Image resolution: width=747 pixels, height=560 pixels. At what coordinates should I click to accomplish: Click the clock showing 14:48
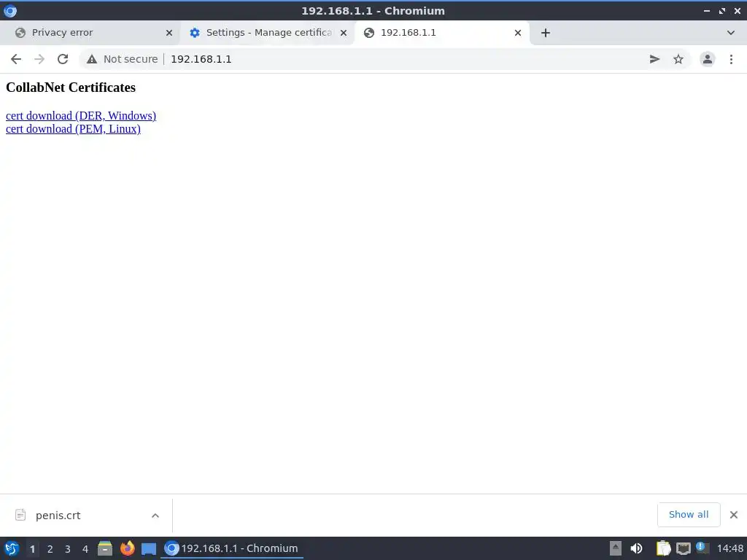click(x=729, y=548)
